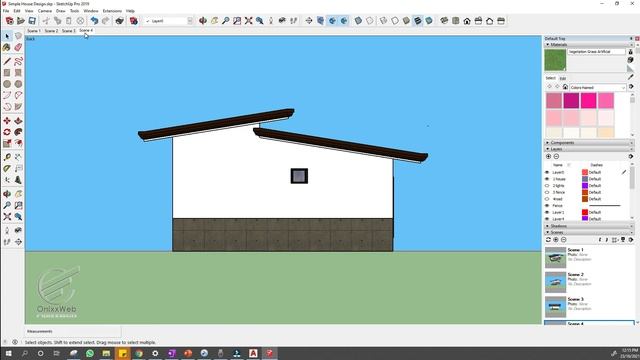Select the Protractor tool
Image resolution: width=640 pixels, height=360 pixels.
click(7, 169)
